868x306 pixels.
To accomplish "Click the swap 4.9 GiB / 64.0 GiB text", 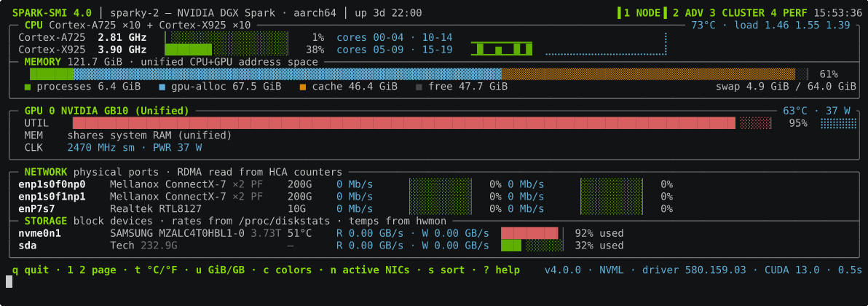I will pos(786,87).
